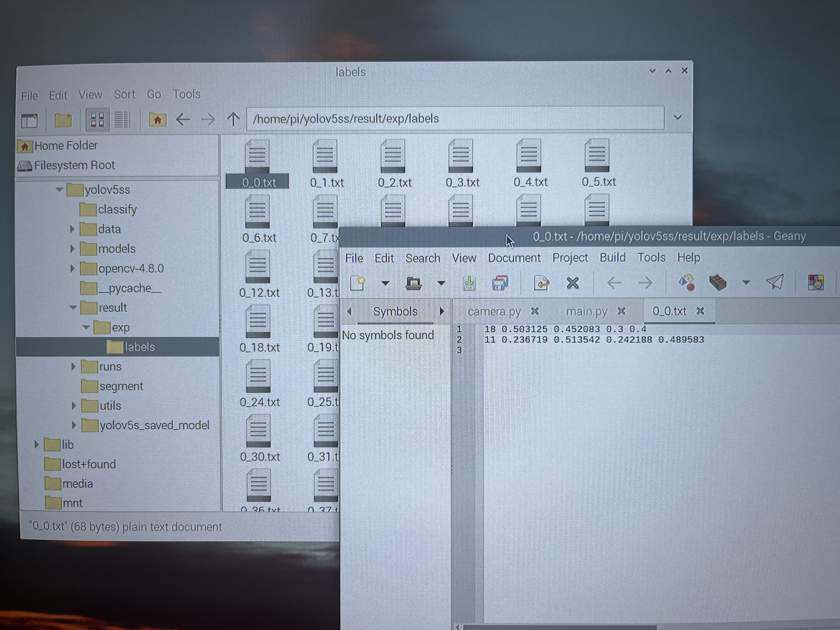Click the Geany new file icon
The image size is (840, 630).
tap(357, 283)
